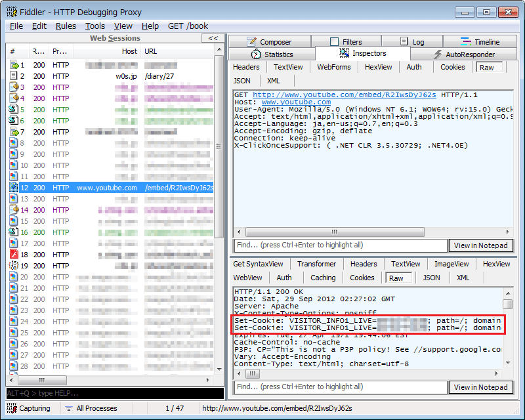Viewport: 525px width, 420px height.
Task: Follow the www.youtube.com Host link
Action: [x=296, y=102]
